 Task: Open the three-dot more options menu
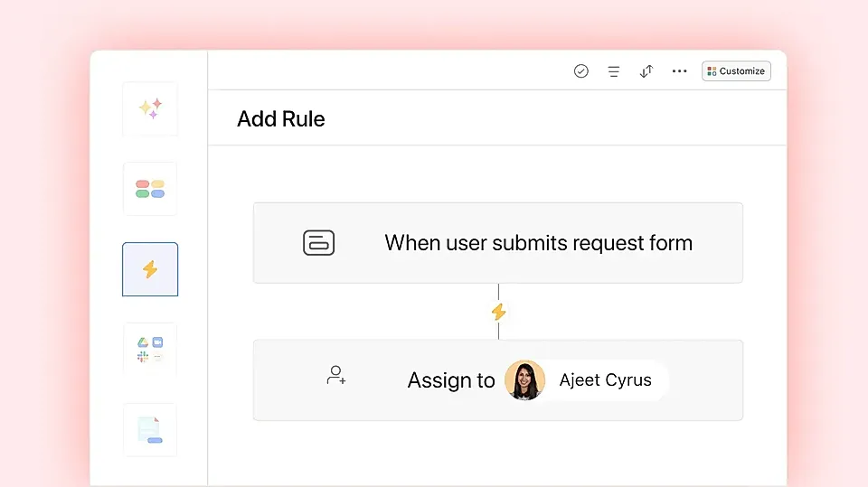679,70
